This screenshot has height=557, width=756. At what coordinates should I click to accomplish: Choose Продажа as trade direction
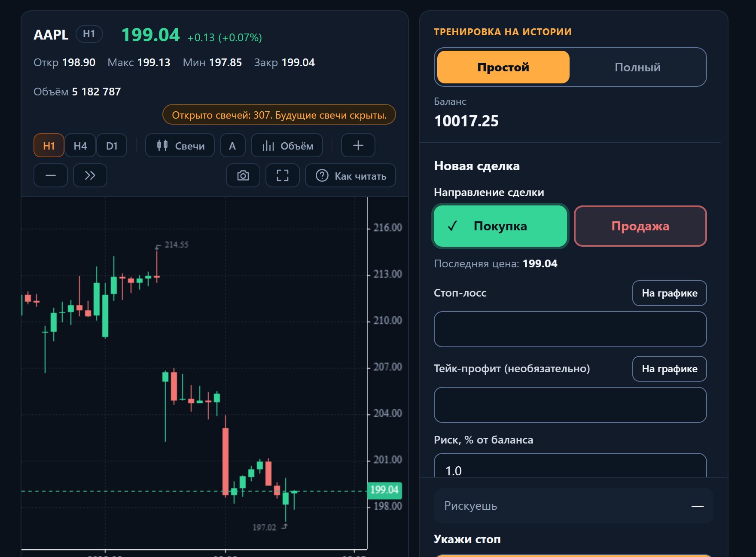click(x=640, y=226)
